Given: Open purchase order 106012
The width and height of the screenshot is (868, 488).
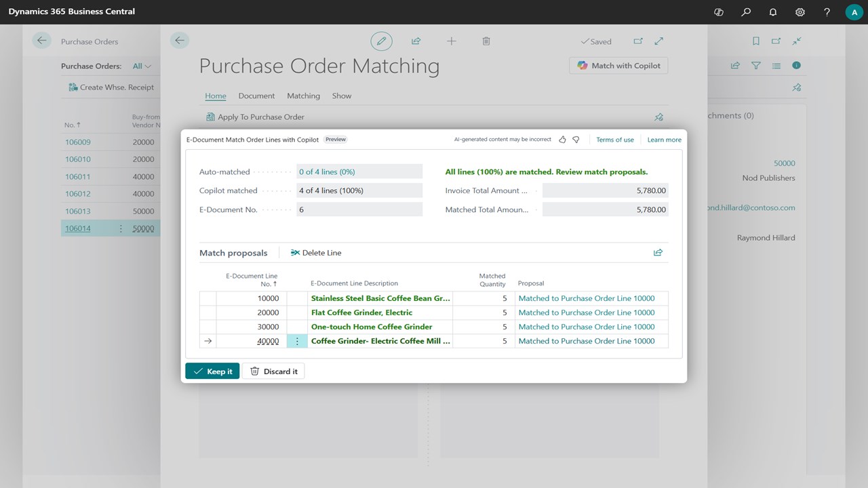Looking at the screenshot, I should [77, 194].
